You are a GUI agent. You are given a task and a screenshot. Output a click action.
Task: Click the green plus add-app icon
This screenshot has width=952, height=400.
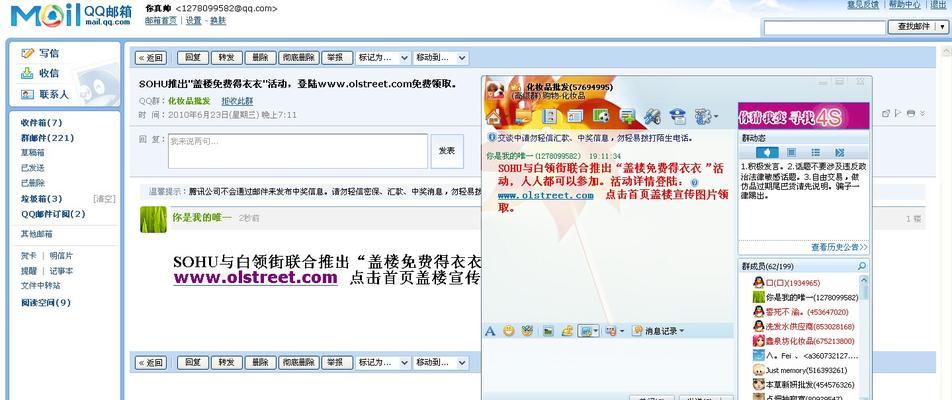pos(627,116)
